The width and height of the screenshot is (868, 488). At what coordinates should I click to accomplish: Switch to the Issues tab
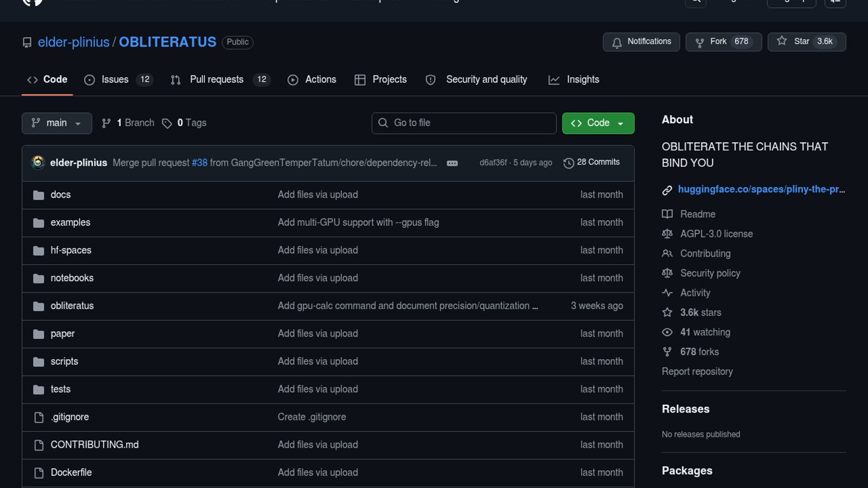click(115, 80)
